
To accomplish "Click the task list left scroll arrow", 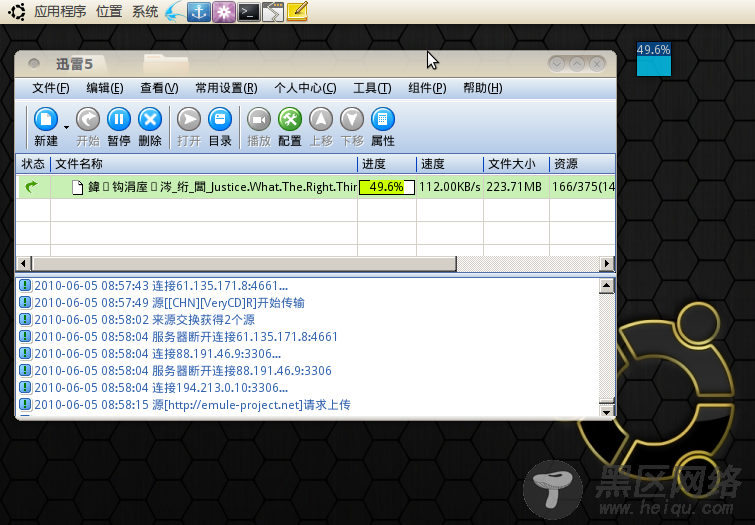I will coord(23,263).
